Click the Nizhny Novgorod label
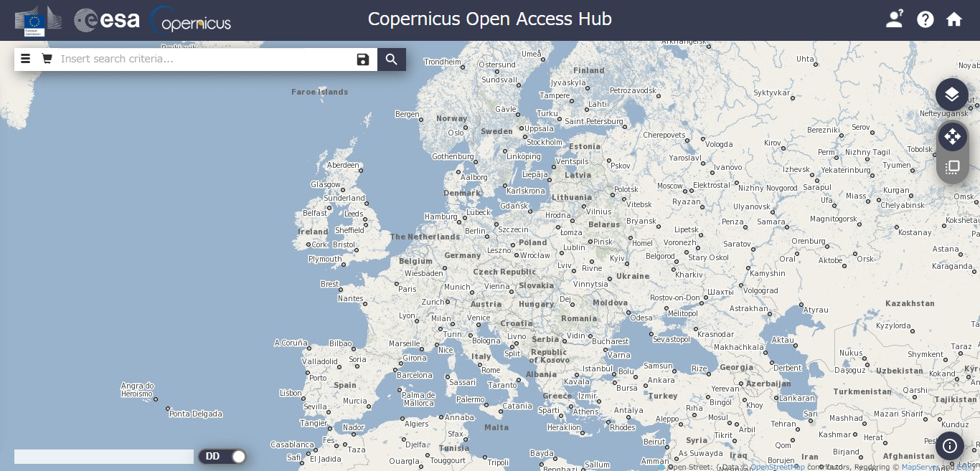This screenshot has width=980, height=471. [x=768, y=188]
